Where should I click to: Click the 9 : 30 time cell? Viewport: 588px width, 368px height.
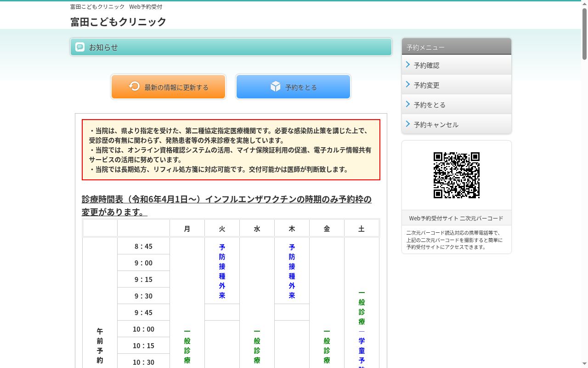pyautogui.click(x=143, y=296)
